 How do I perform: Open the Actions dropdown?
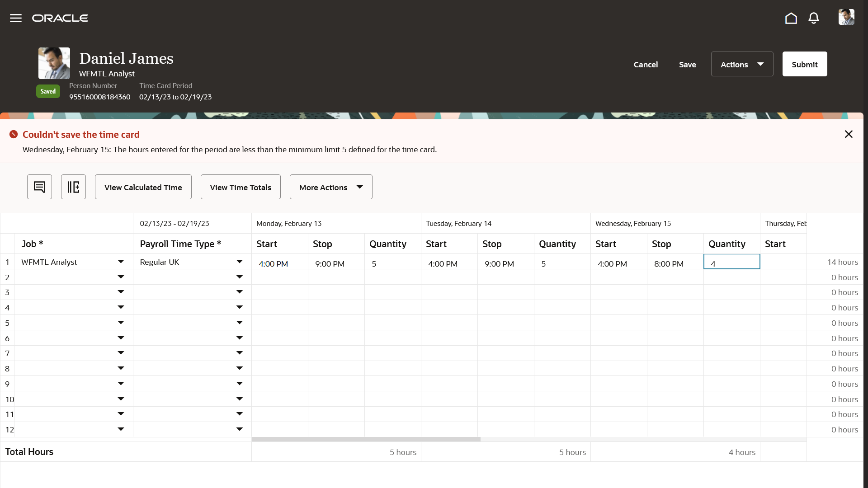[742, 64]
